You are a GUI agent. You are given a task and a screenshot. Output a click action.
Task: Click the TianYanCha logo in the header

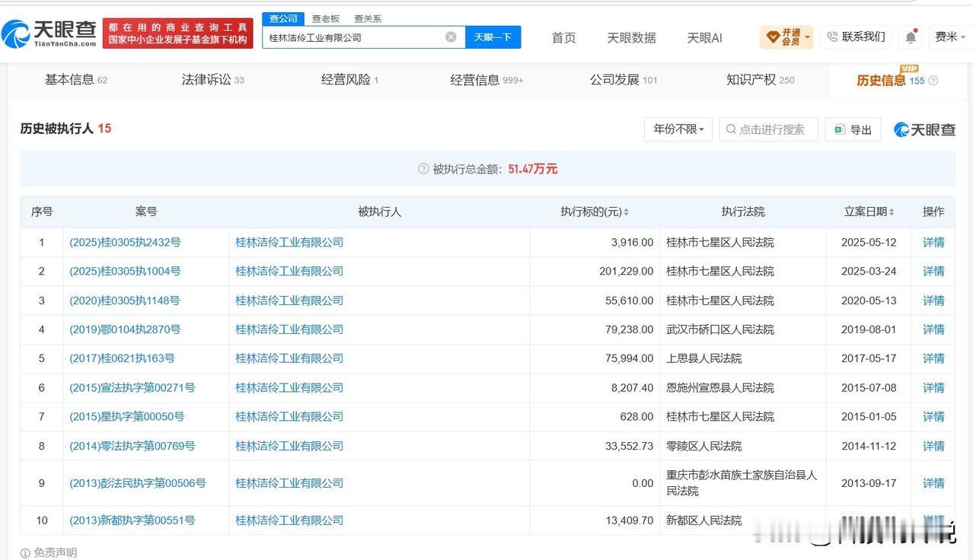coord(49,33)
